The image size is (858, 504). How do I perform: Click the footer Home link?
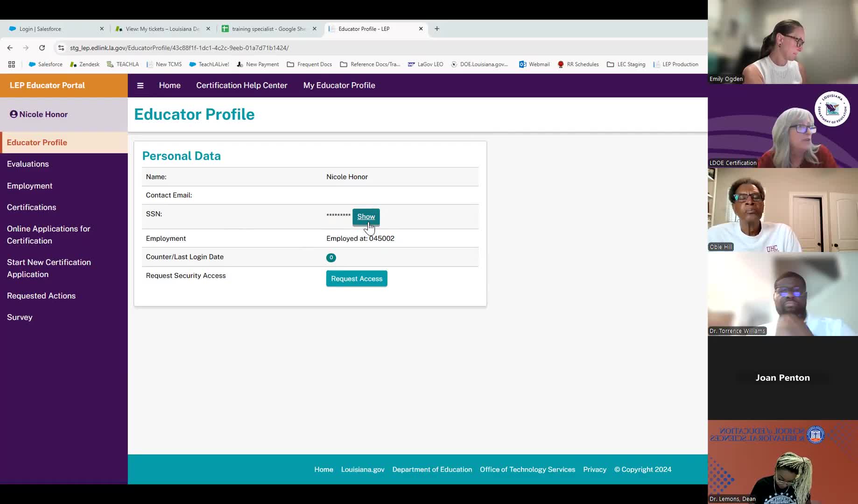[x=324, y=469]
